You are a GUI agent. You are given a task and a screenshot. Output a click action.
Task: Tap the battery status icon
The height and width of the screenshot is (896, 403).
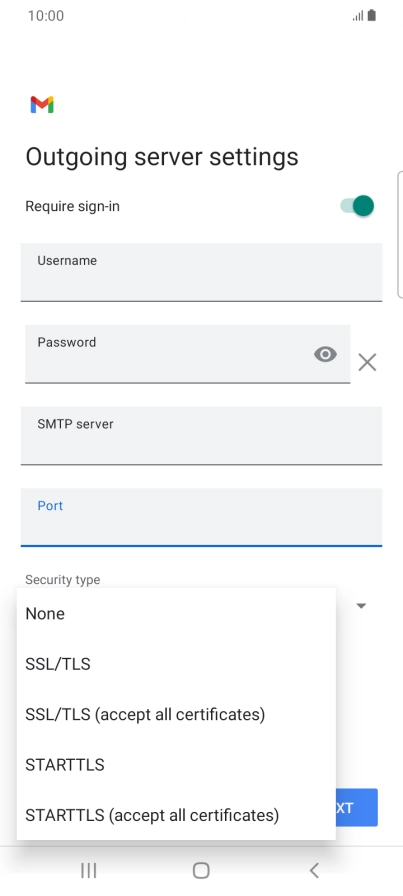point(372,15)
